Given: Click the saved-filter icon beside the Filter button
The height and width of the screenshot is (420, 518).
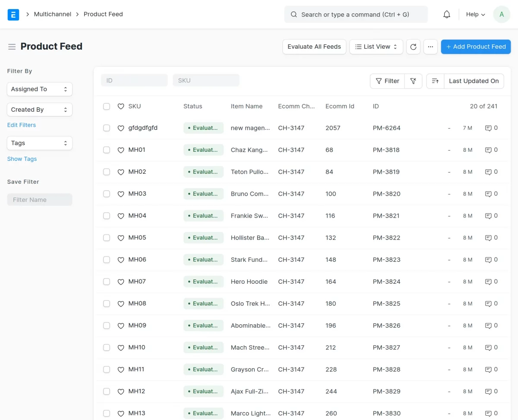Looking at the screenshot, I should 413,81.
